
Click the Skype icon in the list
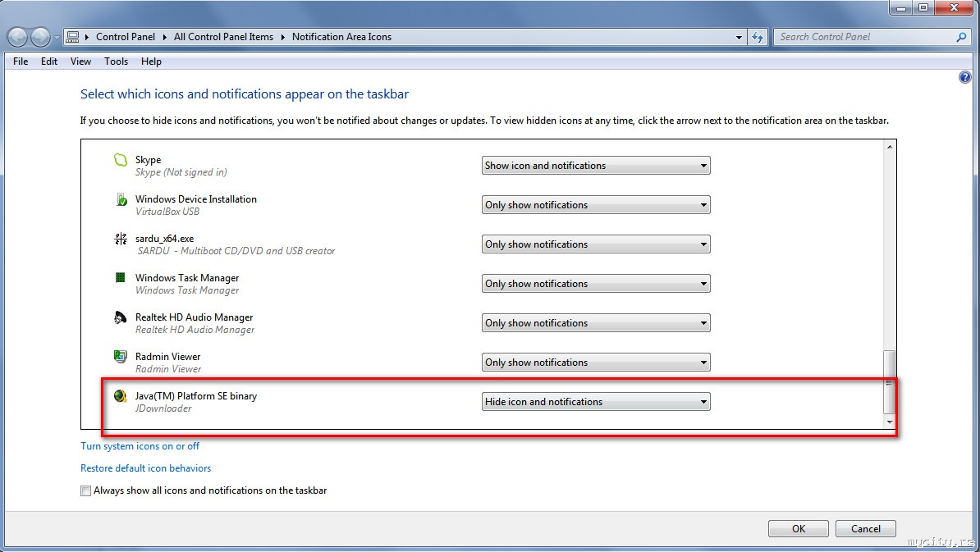click(x=120, y=161)
